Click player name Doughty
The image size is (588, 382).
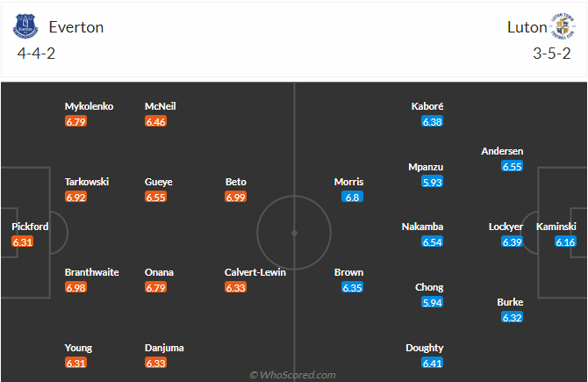[425, 348]
